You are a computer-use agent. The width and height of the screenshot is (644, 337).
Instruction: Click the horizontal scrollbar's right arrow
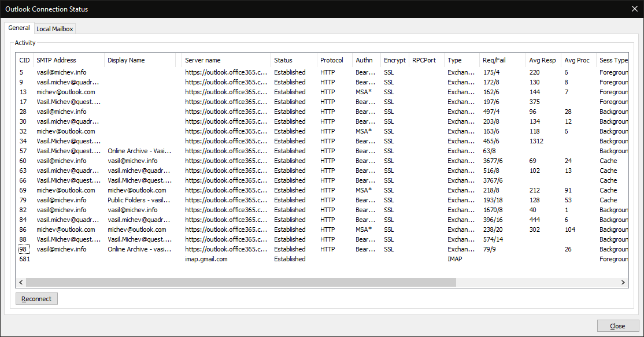click(x=623, y=282)
